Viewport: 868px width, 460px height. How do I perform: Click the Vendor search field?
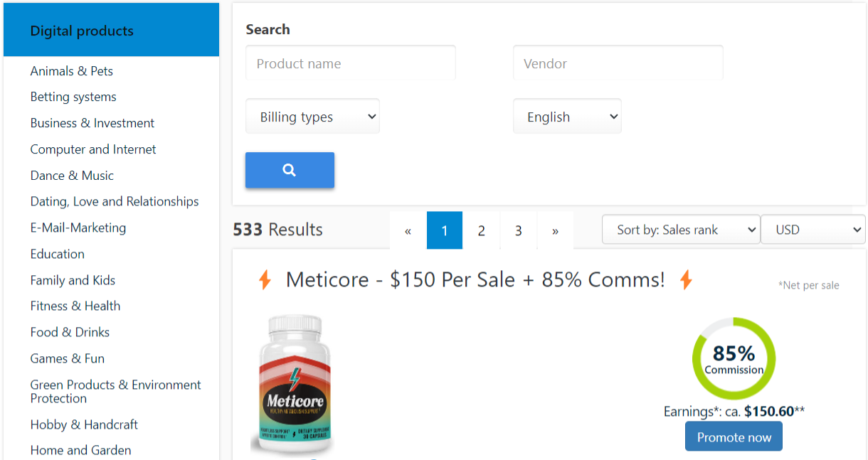pos(618,63)
